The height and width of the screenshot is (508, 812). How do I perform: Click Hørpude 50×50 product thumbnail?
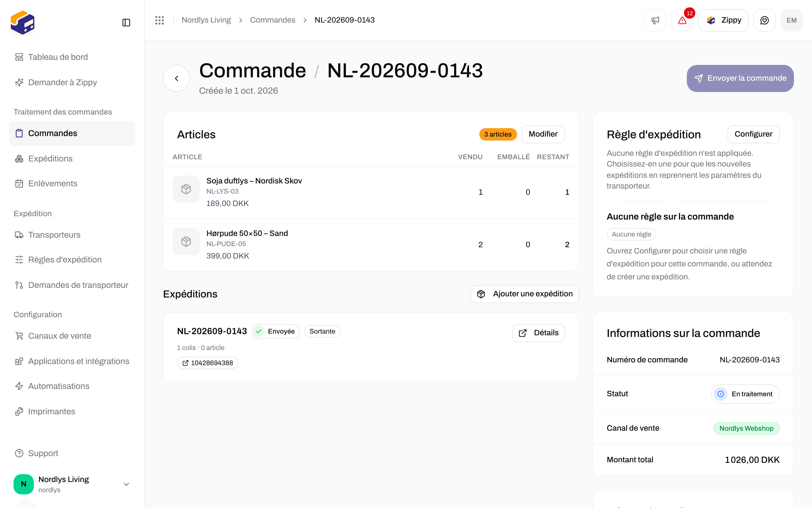(186, 242)
